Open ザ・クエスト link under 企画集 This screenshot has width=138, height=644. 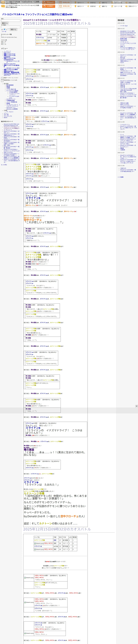(x=10, y=112)
